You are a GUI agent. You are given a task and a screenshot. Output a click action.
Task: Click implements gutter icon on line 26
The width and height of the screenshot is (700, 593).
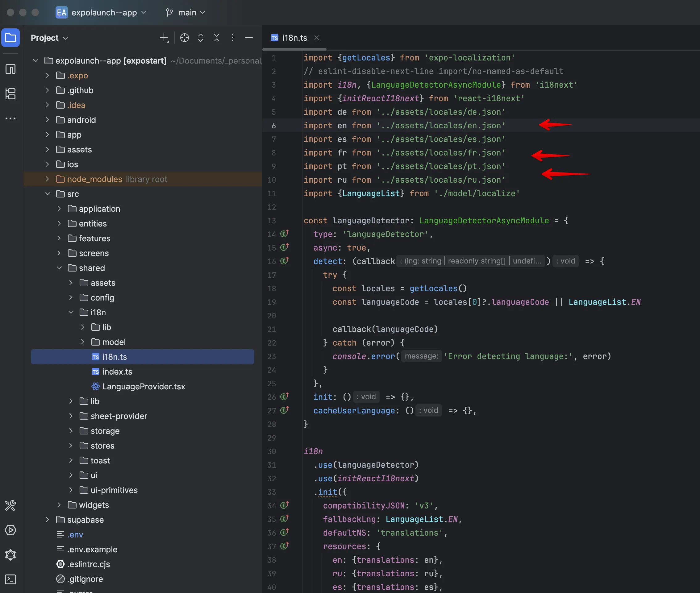(285, 396)
